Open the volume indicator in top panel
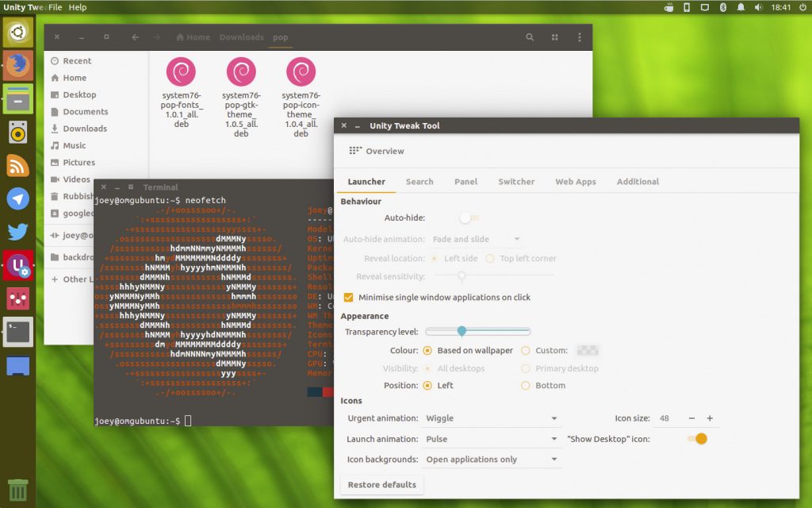812x508 pixels. click(758, 7)
